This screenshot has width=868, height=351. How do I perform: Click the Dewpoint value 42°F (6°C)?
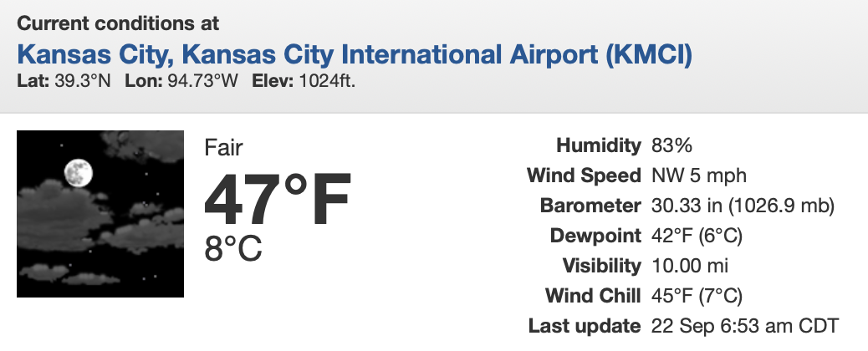point(697,236)
